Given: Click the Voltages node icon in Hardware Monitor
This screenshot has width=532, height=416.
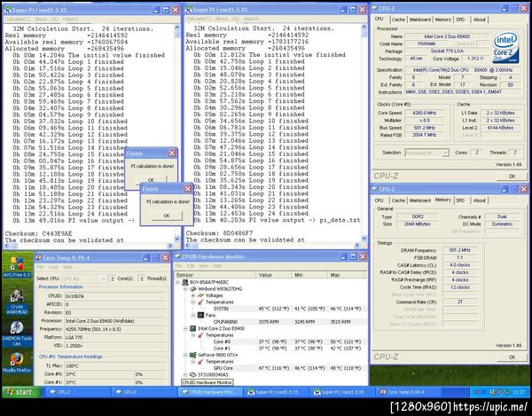Looking at the screenshot, I should (x=201, y=295).
